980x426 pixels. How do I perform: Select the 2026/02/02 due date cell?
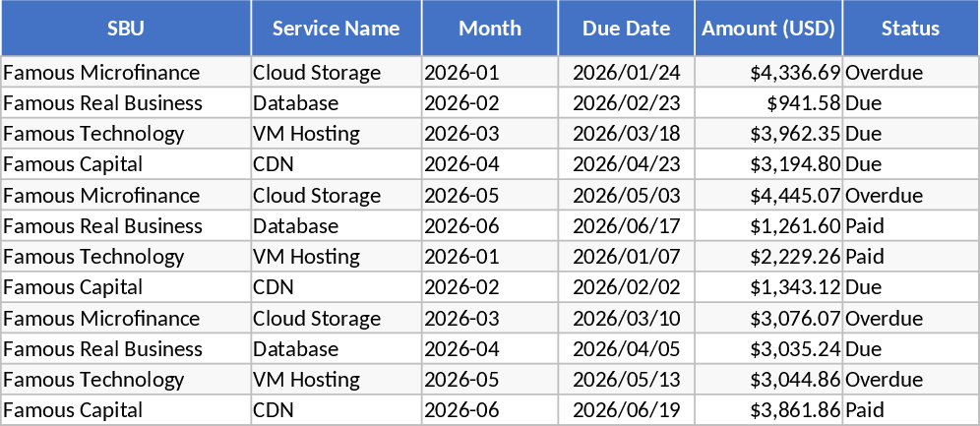627,287
